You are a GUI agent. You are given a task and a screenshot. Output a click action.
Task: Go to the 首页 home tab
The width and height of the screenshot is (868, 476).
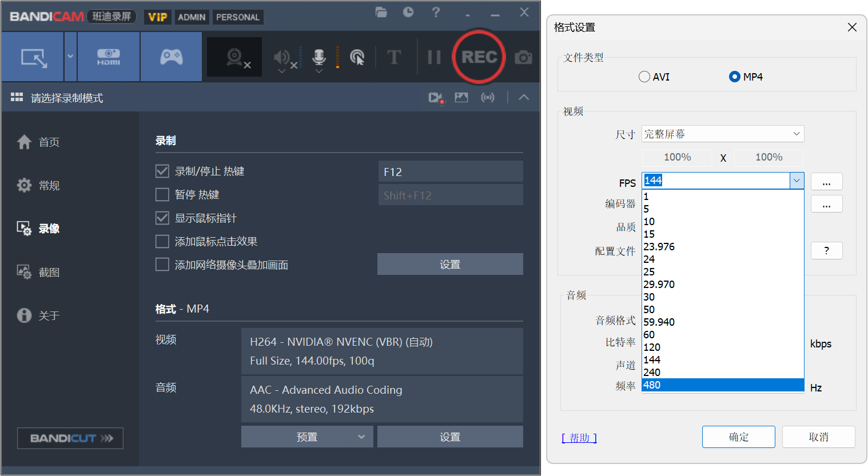point(38,142)
